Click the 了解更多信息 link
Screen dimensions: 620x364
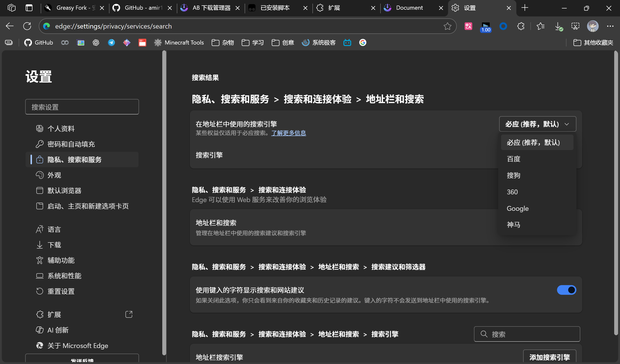(288, 133)
